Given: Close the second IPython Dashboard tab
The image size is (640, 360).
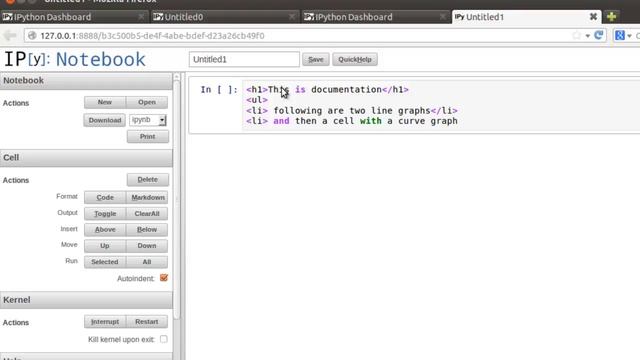Looking at the screenshot, I should pyautogui.click(x=442, y=17).
